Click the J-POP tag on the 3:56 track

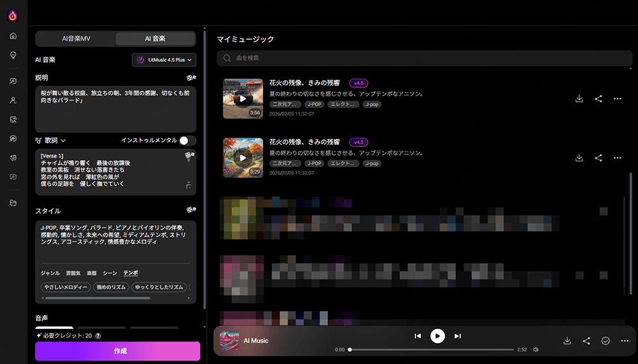tap(315, 105)
